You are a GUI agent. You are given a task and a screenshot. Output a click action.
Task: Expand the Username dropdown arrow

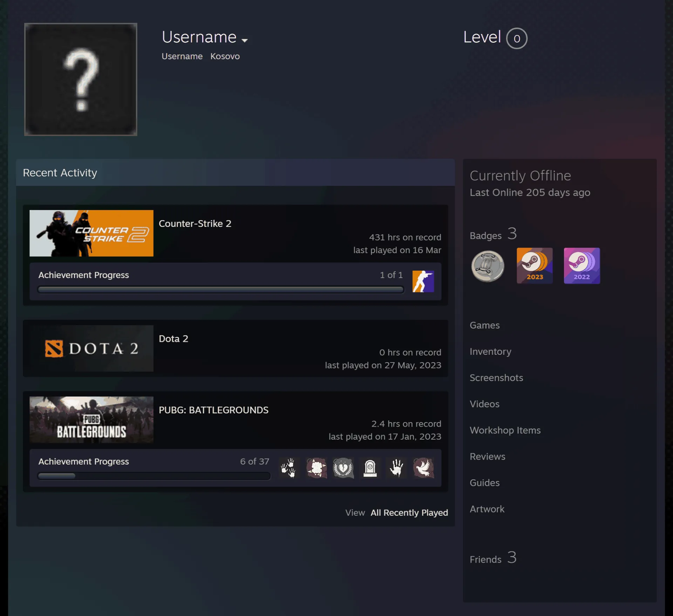(x=245, y=40)
